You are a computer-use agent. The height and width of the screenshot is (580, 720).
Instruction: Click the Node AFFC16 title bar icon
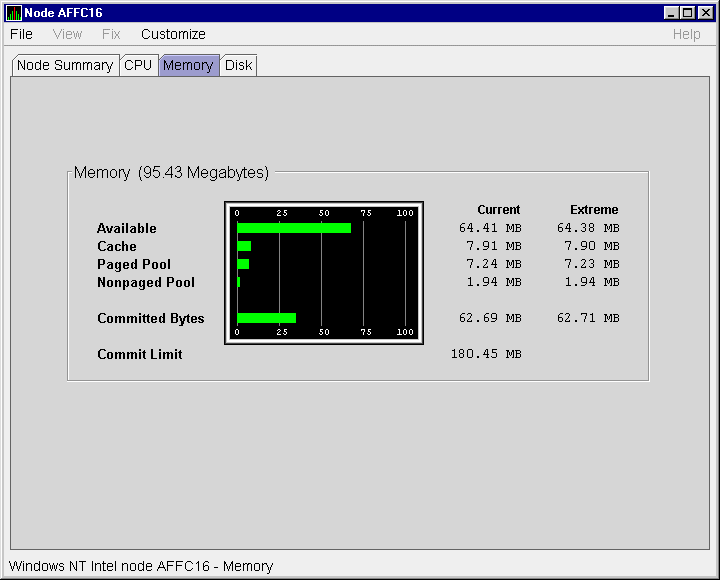[13, 13]
